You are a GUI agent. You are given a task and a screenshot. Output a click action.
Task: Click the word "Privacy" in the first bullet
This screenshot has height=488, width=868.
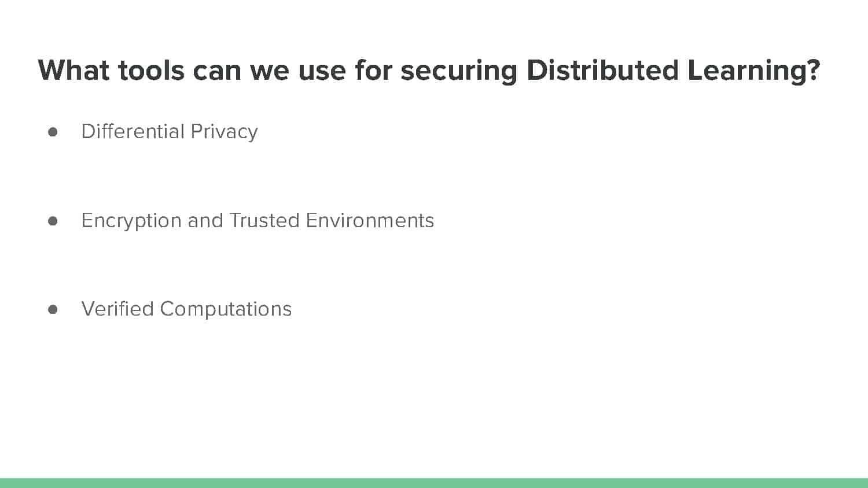(224, 133)
